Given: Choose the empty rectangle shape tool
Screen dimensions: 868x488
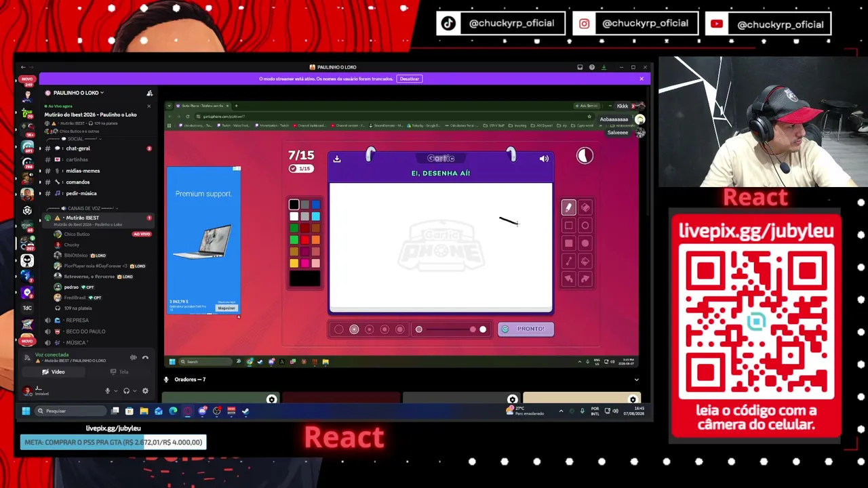Looking at the screenshot, I should pyautogui.click(x=568, y=226).
